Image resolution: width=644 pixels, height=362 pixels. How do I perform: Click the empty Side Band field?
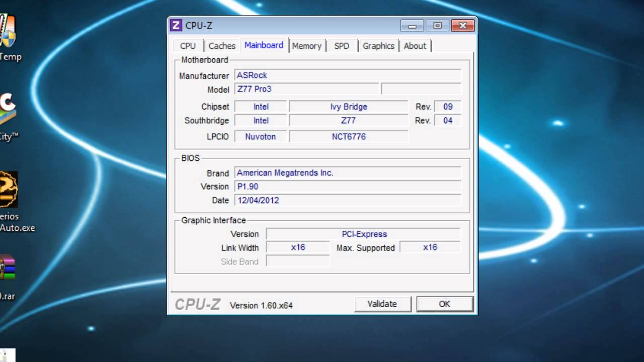[298, 261]
